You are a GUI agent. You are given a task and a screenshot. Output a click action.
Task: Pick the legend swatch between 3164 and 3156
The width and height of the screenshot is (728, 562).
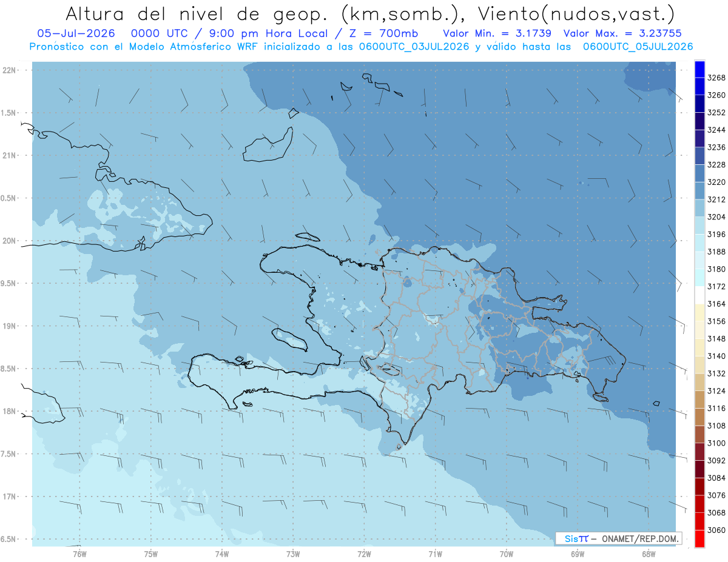coord(699,312)
